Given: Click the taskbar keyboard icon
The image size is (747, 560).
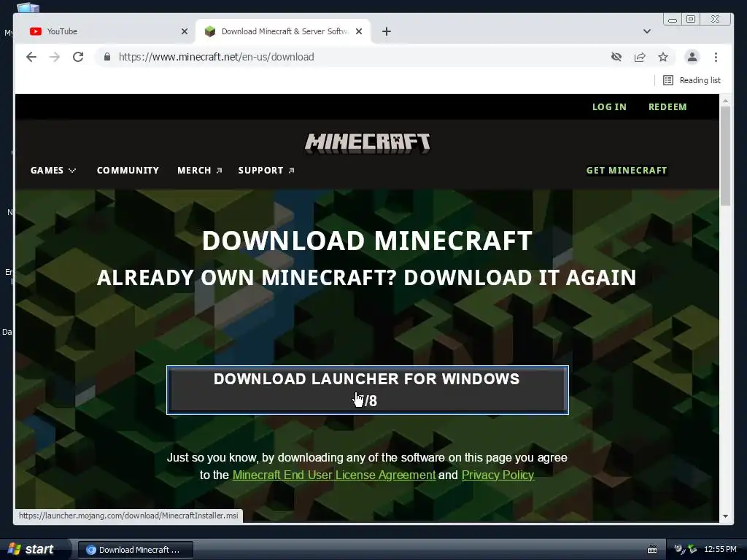Looking at the screenshot, I should [652, 550].
